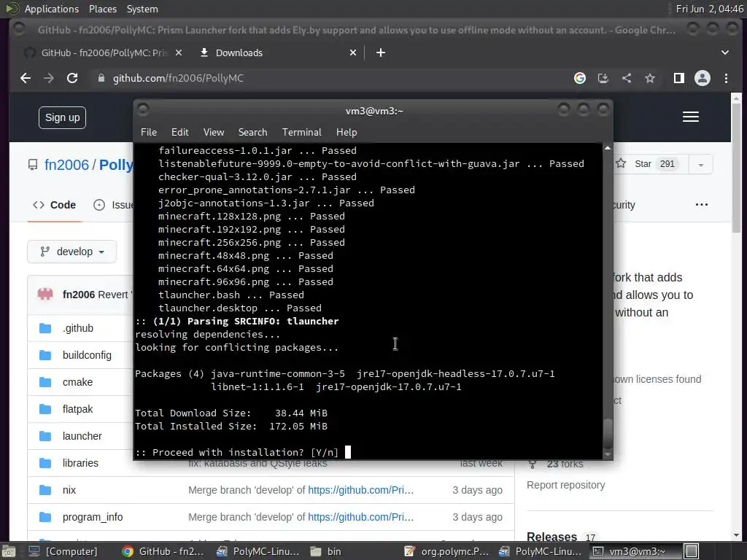
Task: Open the repository tabs overflow menu
Action: click(x=702, y=205)
